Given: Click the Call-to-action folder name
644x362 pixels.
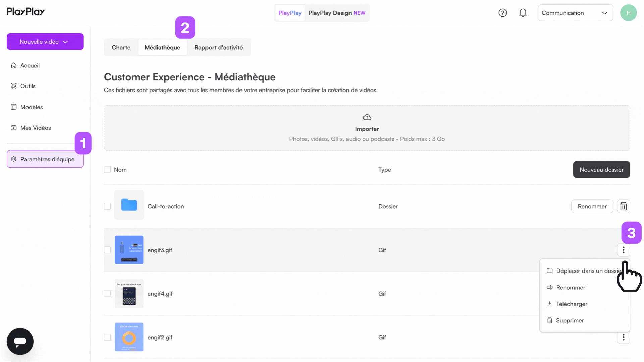Looking at the screenshot, I should click(x=166, y=206).
